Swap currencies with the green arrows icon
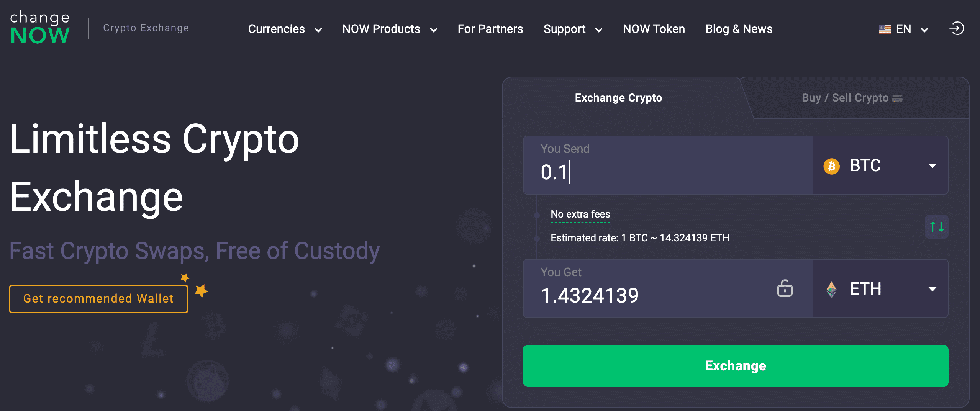The width and height of the screenshot is (980, 411). click(x=937, y=227)
